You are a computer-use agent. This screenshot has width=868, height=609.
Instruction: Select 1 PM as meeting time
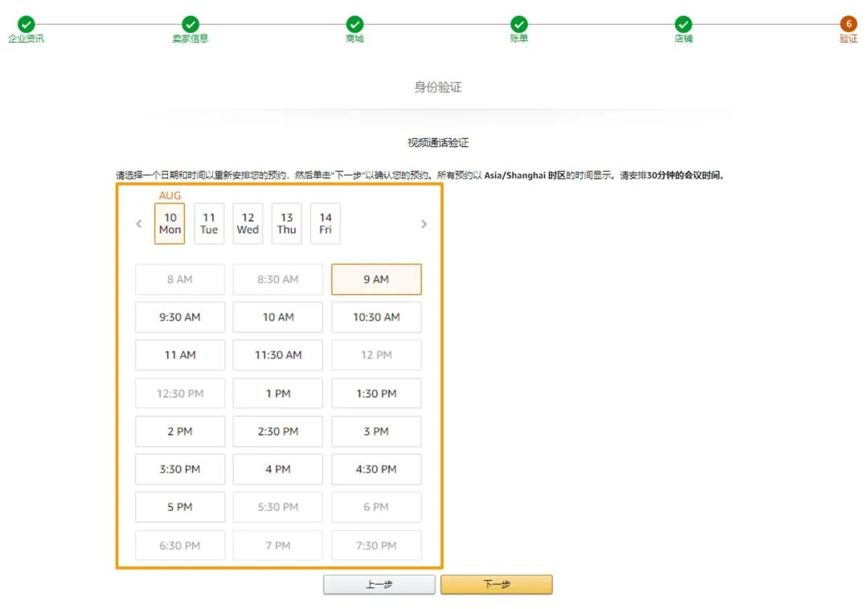[x=277, y=393]
